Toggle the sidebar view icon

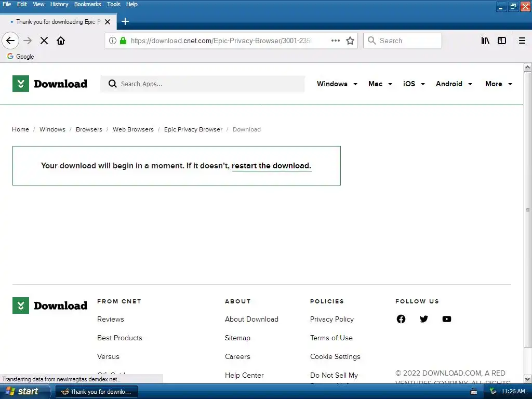(502, 41)
